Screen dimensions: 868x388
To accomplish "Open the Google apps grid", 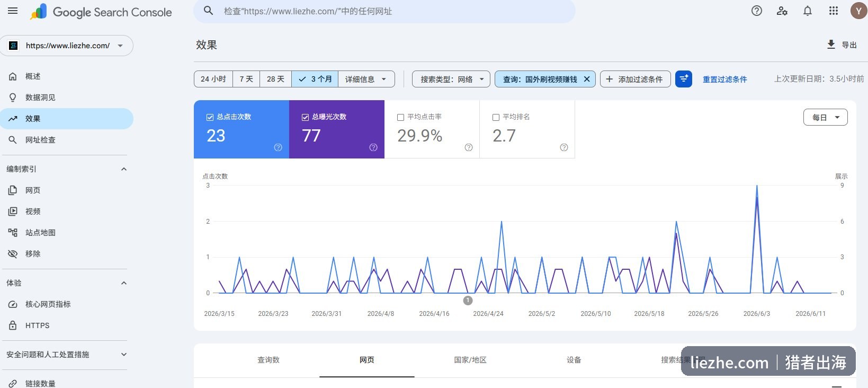I will 834,11.
